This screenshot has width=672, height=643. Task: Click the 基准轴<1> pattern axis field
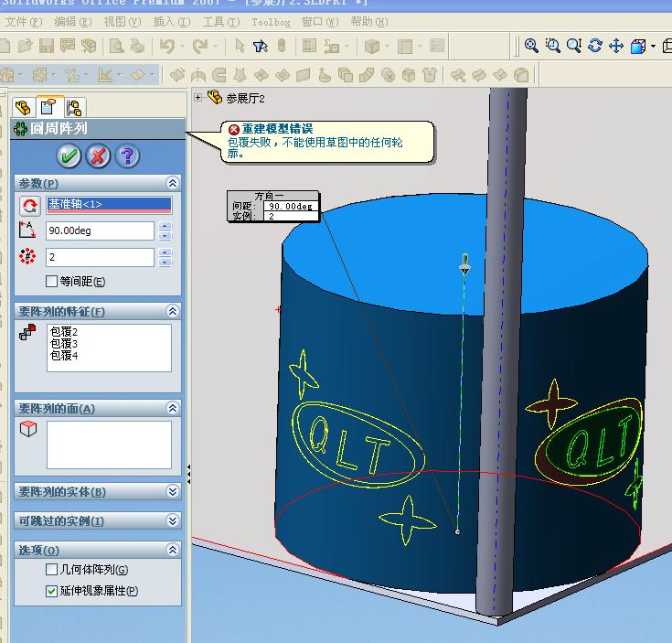(109, 205)
